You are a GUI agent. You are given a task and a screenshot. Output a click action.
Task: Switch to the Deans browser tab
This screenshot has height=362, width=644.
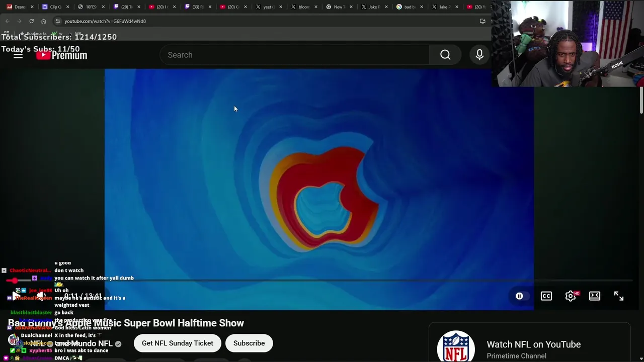(x=19, y=7)
